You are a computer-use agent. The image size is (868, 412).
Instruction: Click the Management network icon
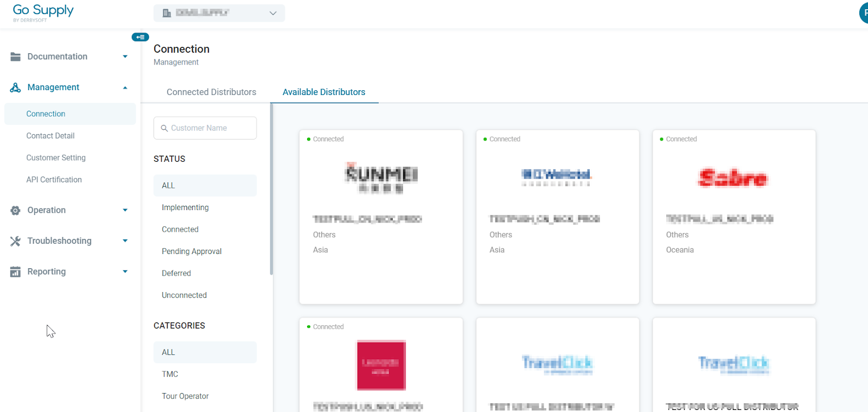click(x=15, y=87)
